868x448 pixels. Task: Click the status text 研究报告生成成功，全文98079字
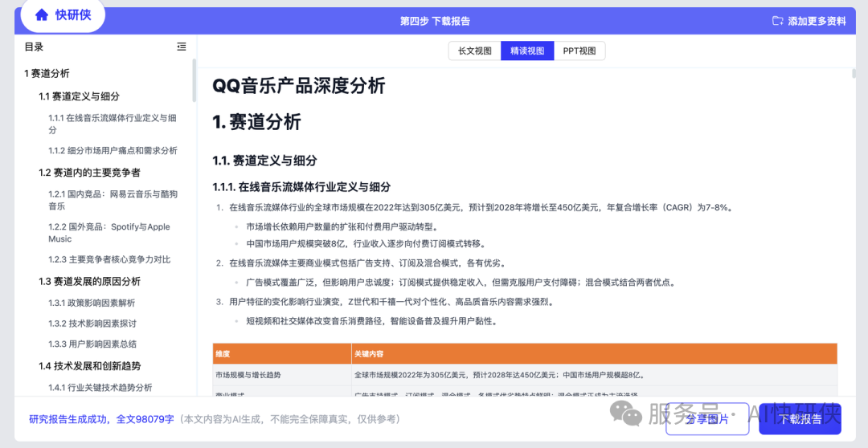(x=101, y=419)
